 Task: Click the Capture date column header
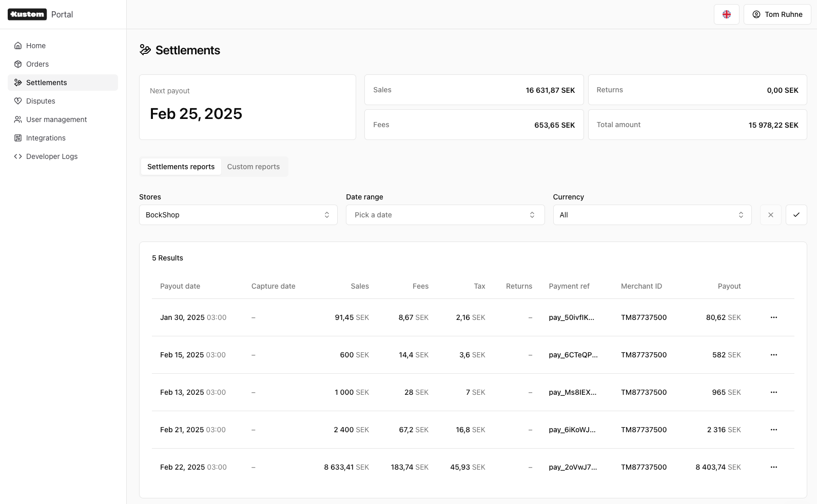274,286
